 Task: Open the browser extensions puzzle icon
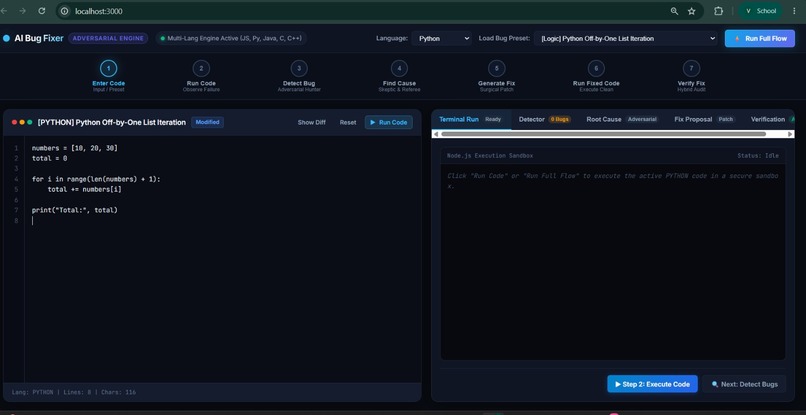click(x=719, y=11)
